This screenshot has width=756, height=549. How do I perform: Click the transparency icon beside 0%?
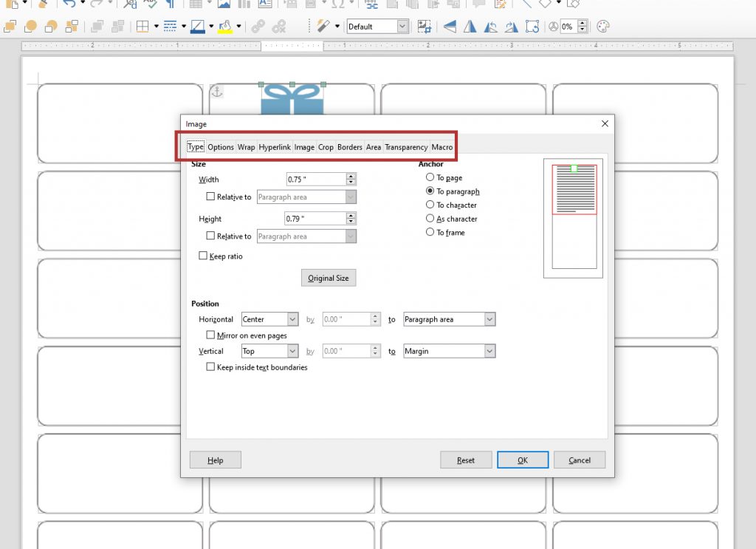[553, 27]
